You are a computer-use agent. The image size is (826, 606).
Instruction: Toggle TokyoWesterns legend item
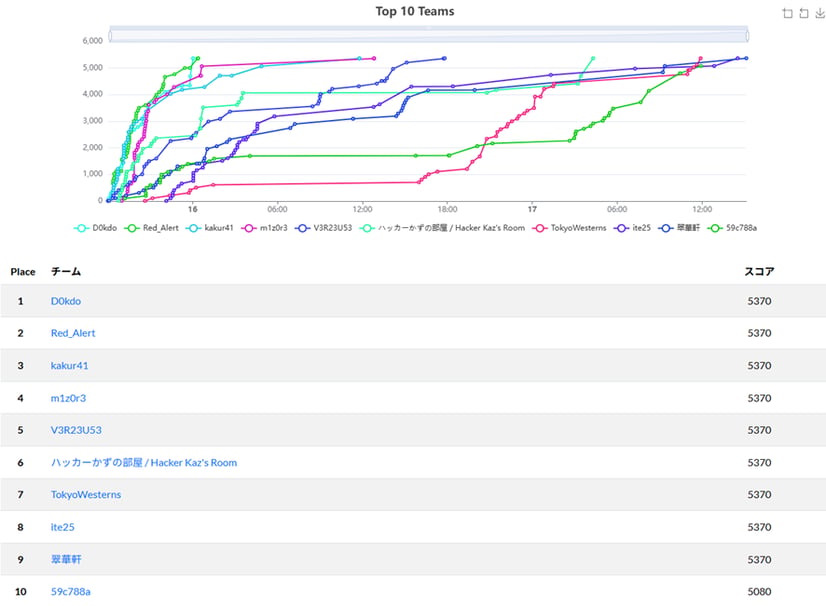coord(569,228)
